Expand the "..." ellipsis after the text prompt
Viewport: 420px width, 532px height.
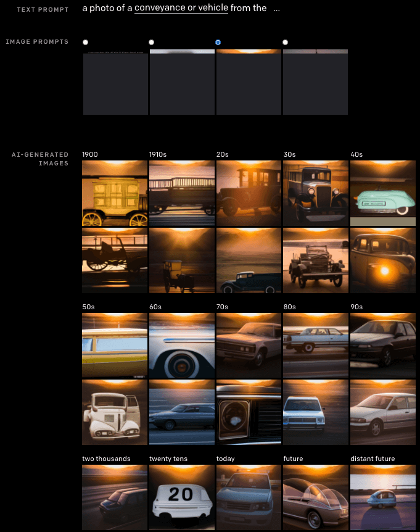tap(277, 9)
